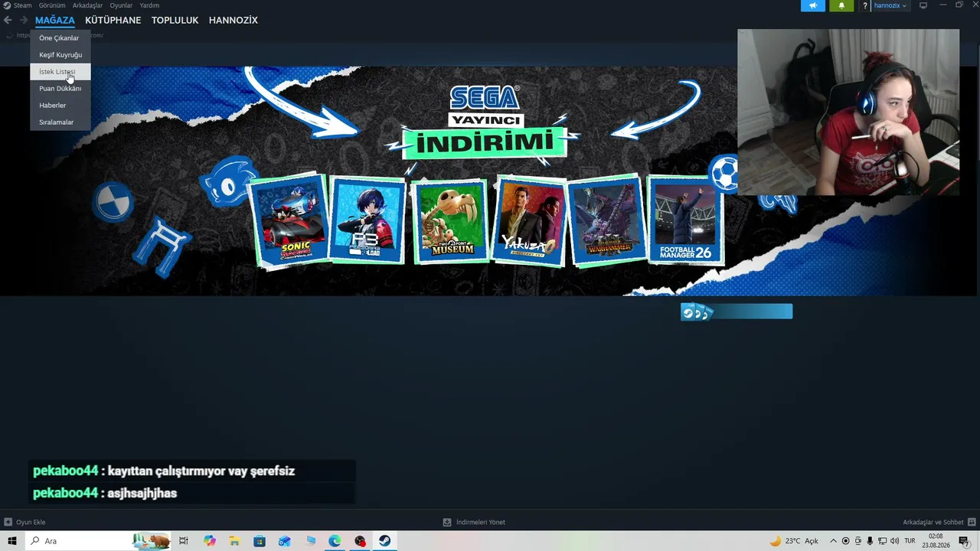Open File Explorer from the taskbar
Screen dimensions: 980x551
click(x=234, y=541)
